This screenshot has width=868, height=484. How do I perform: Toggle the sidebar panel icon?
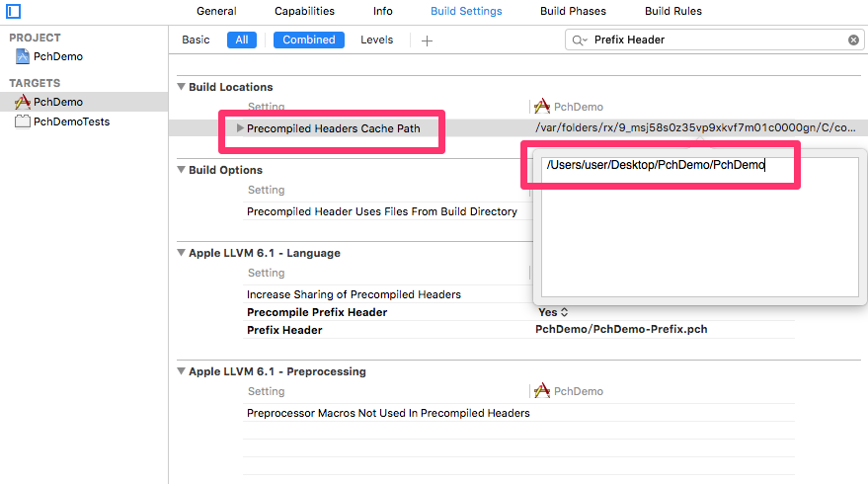pos(13,11)
